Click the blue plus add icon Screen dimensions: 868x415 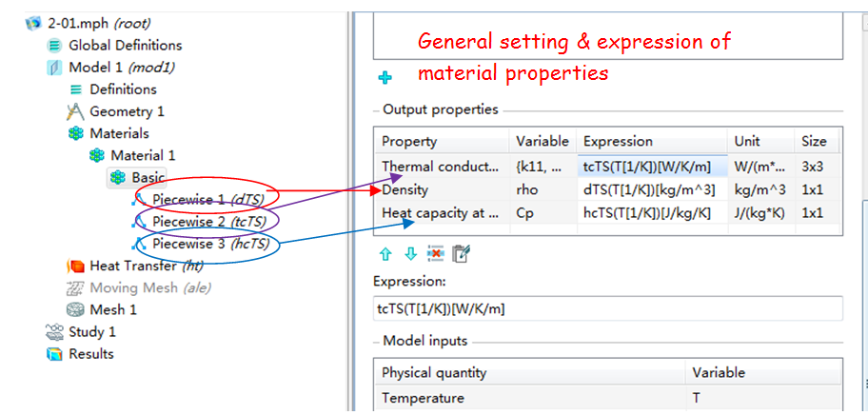(385, 78)
